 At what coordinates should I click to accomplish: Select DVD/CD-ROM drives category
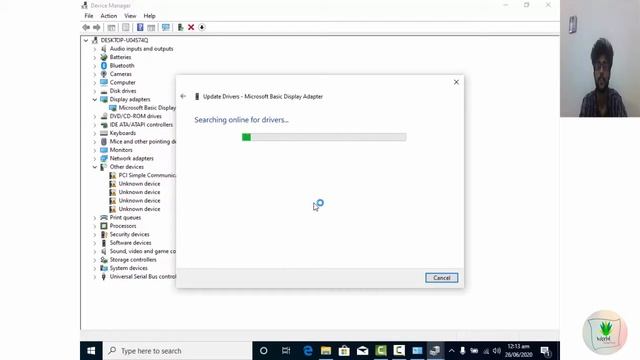tap(136, 116)
